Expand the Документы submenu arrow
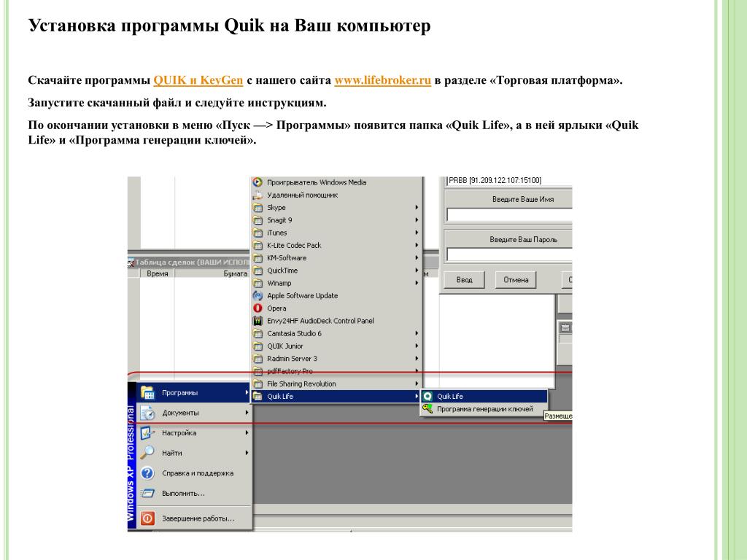This screenshot has height=560, width=747. (x=247, y=413)
